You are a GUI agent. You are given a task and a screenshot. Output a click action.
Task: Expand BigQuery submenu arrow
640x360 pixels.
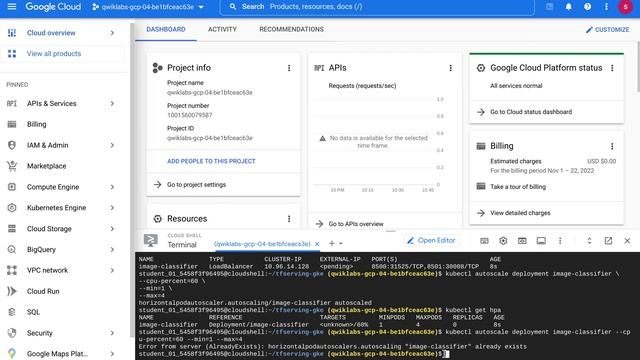pyautogui.click(x=112, y=249)
